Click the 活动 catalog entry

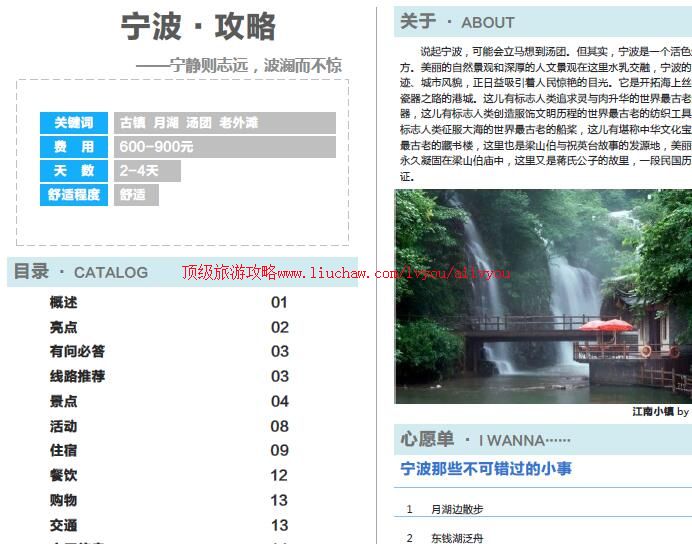click(x=64, y=426)
